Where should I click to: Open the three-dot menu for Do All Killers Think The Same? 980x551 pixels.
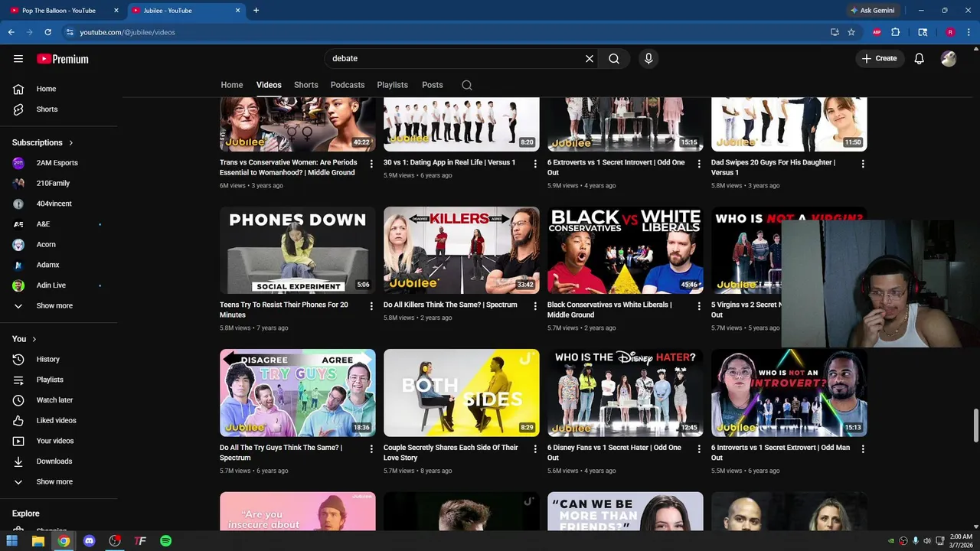click(x=536, y=306)
